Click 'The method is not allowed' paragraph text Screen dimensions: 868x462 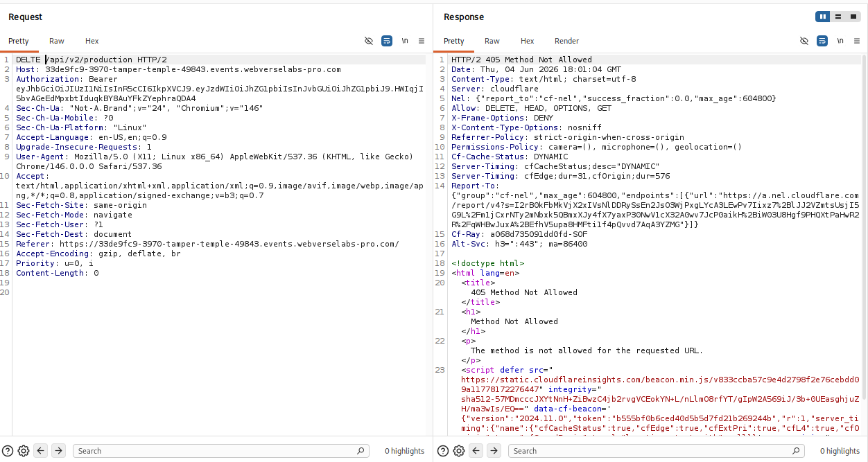pyautogui.click(x=587, y=350)
